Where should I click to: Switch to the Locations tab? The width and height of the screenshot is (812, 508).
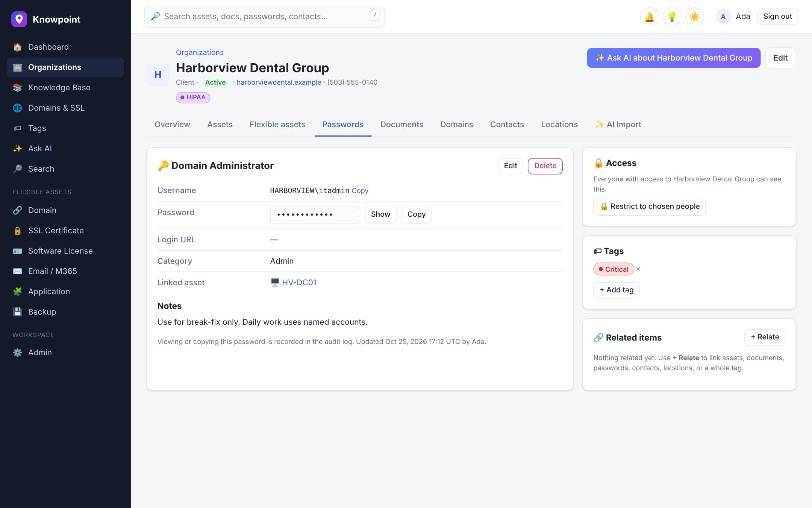coord(559,125)
